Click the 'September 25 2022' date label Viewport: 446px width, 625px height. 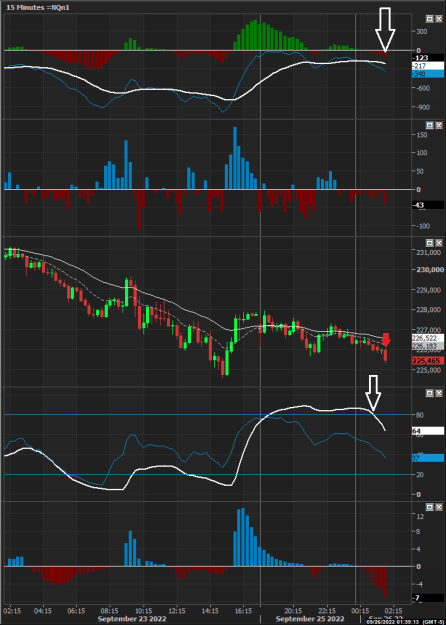(x=310, y=619)
